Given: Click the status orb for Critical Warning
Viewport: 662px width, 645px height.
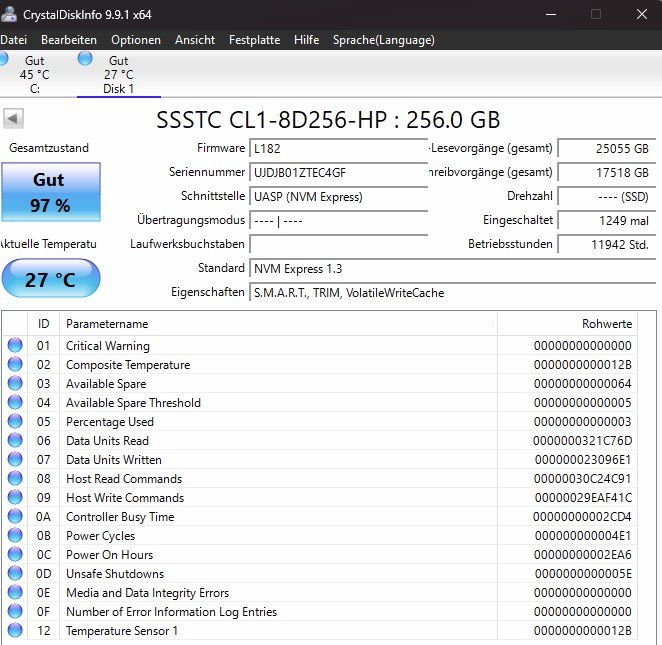Looking at the screenshot, I should (15, 345).
